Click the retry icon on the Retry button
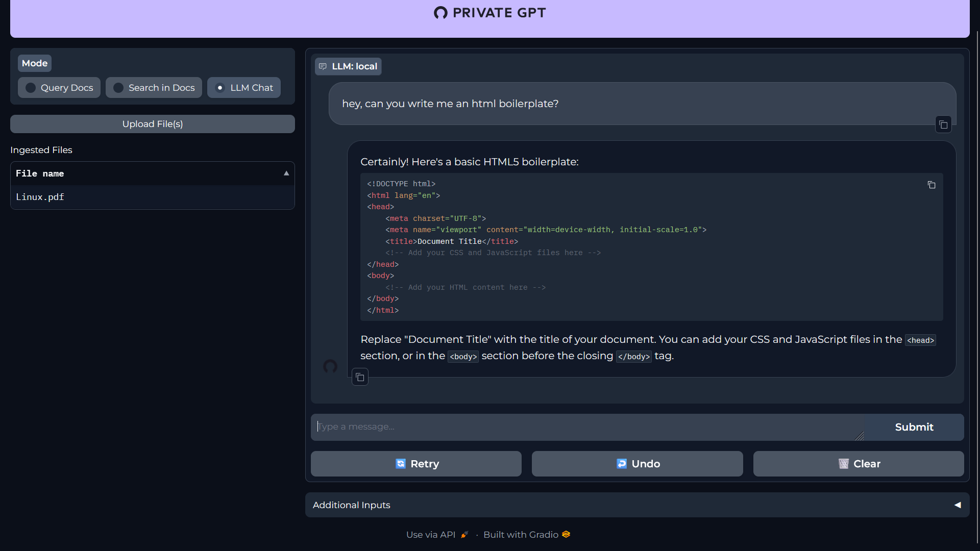The height and width of the screenshot is (551, 980). pyautogui.click(x=400, y=464)
